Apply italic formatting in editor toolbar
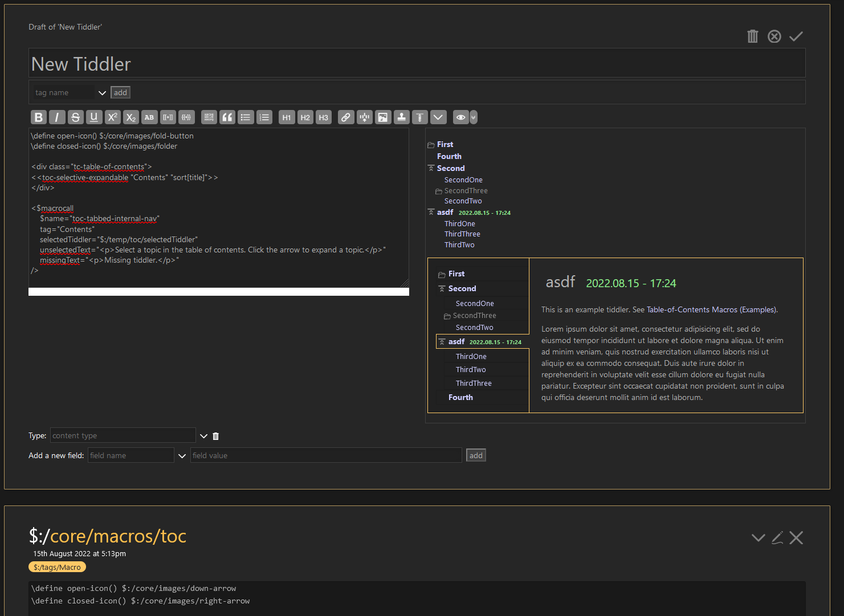The image size is (844, 616). point(57,117)
